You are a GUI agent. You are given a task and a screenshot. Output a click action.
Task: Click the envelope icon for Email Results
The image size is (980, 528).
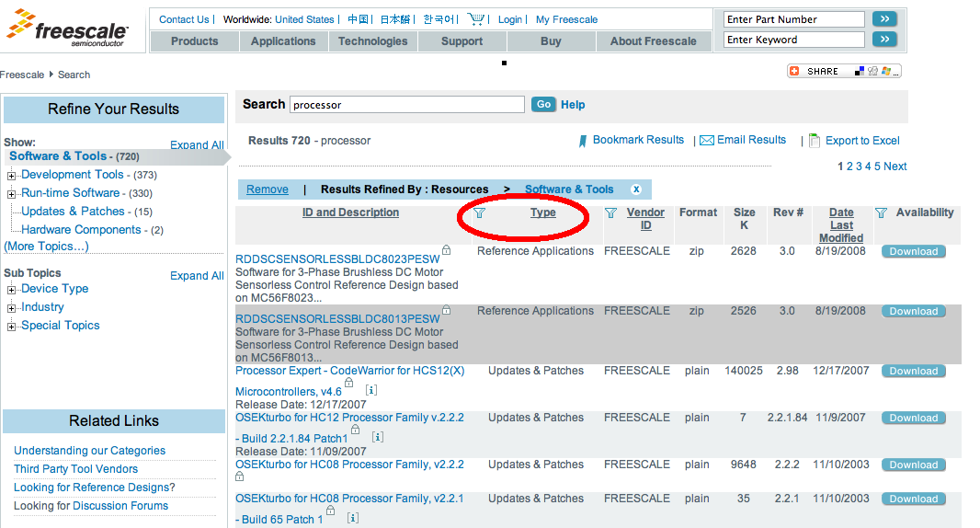[706, 140]
